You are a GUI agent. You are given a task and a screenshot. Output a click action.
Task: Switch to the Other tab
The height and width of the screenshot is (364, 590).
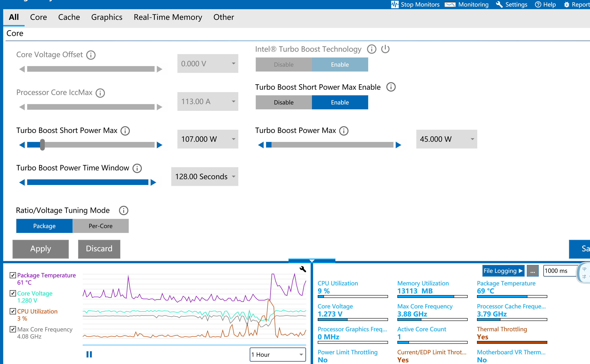224,17
